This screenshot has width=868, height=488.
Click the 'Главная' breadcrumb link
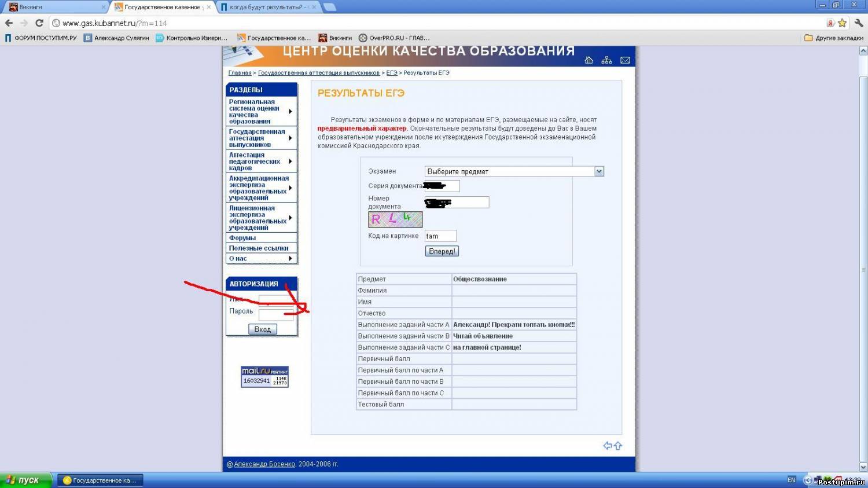(240, 73)
